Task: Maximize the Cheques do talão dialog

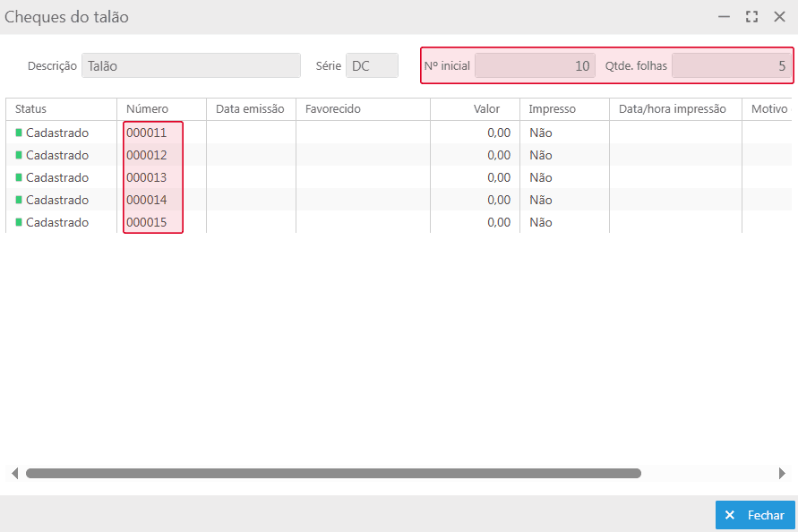Action: coord(751,17)
